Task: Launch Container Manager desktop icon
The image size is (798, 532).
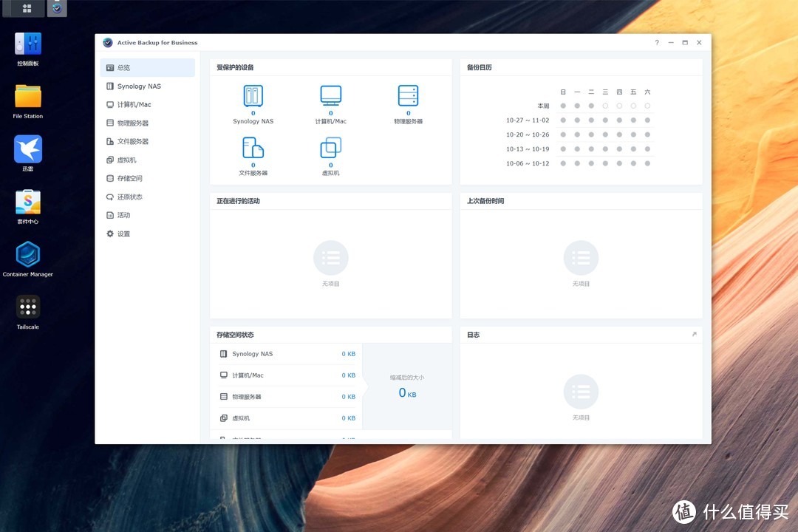Action: point(28,255)
